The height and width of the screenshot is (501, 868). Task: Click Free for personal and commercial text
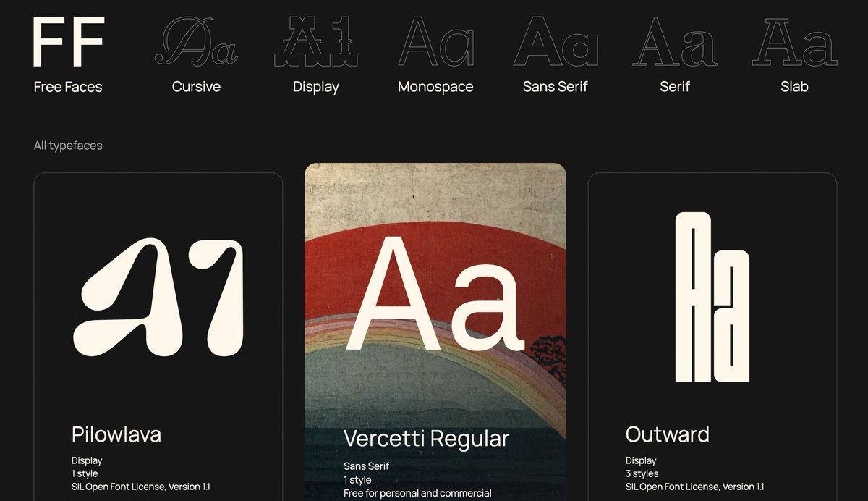coord(417,493)
